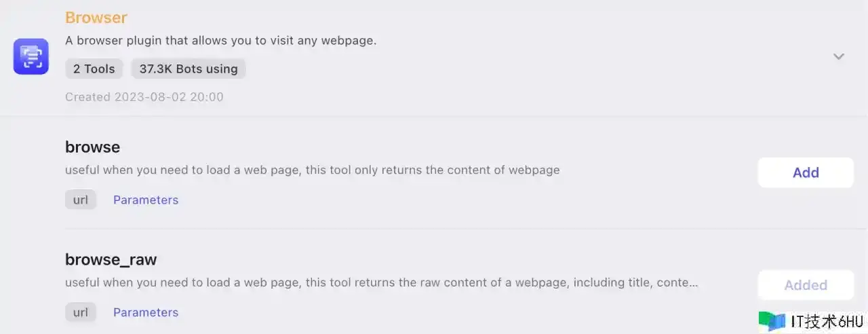Click the green-blue watermark logo icon

tap(772, 321)
